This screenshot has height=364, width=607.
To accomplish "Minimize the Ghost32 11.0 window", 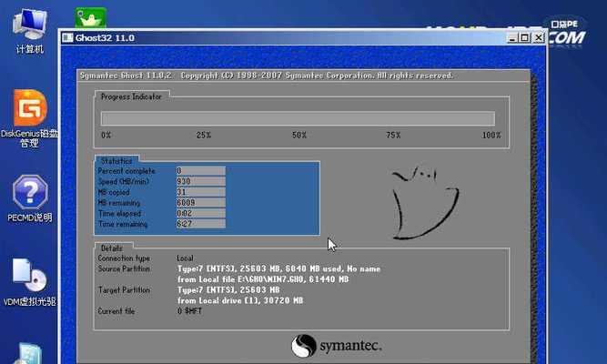I will click(514, 38).
